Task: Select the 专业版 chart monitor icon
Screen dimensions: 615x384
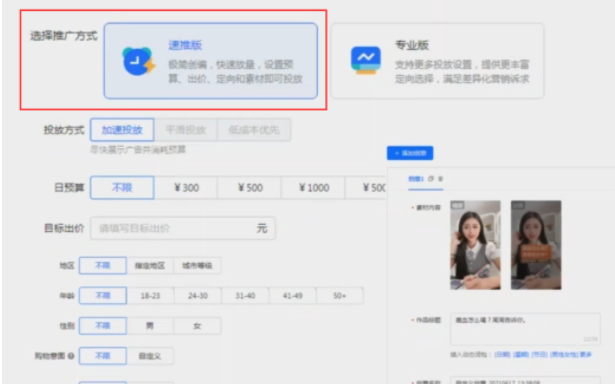Action: pyautogui.click(x=366, y=60)
